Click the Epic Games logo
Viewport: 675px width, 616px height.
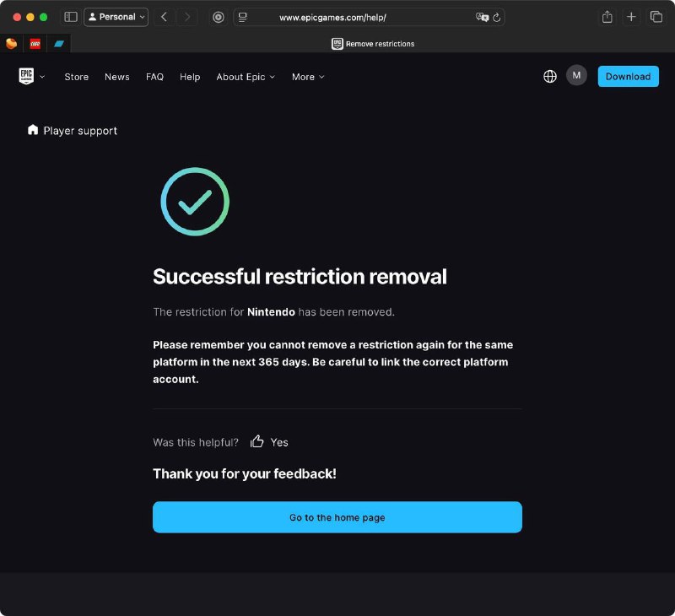coord(26,76)
